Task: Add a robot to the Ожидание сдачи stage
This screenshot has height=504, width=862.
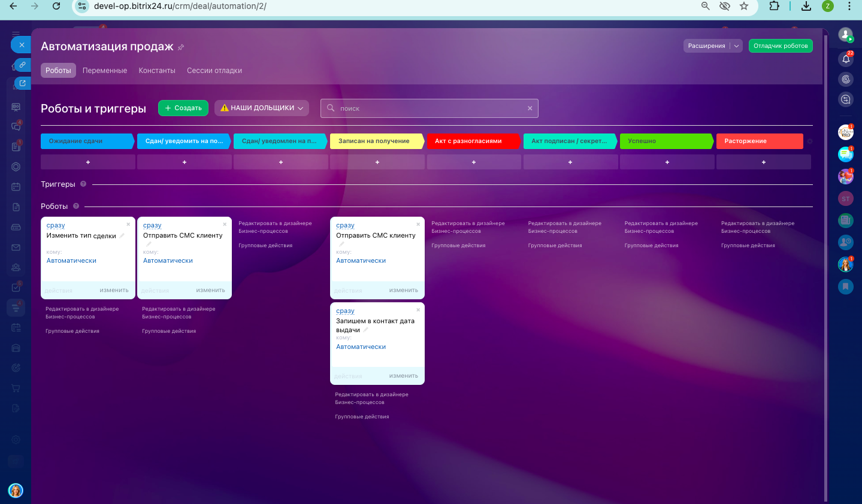Action: (88, 162)
